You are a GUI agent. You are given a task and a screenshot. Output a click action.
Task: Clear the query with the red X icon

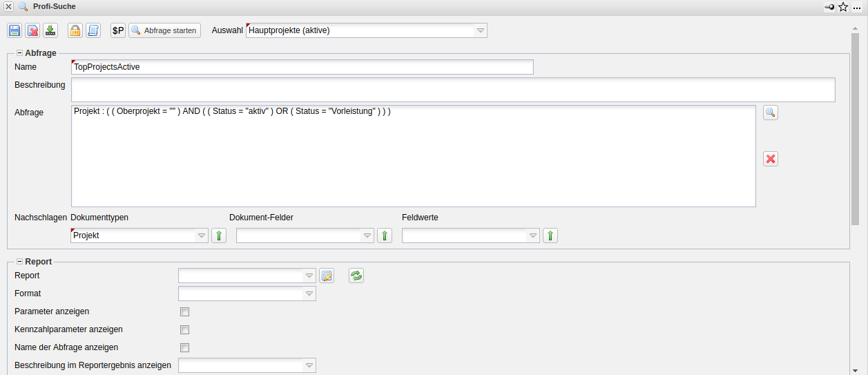[x=771, y=159]
